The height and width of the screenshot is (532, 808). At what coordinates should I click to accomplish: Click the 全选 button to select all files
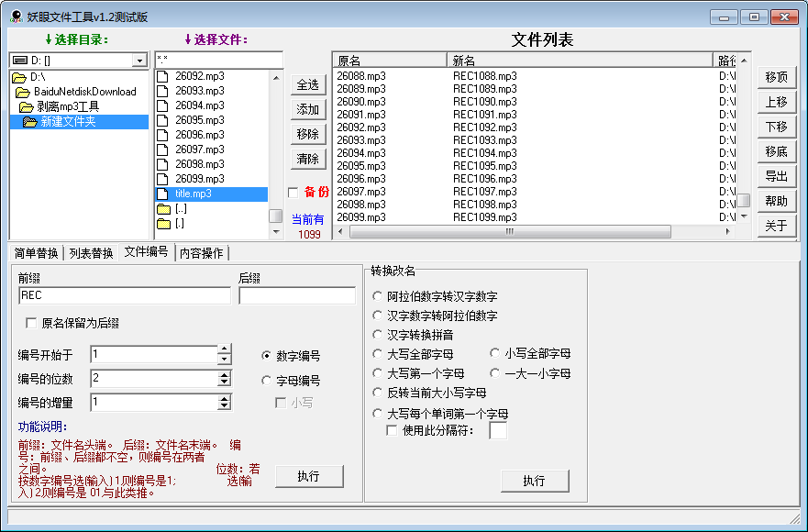point(307,84)
